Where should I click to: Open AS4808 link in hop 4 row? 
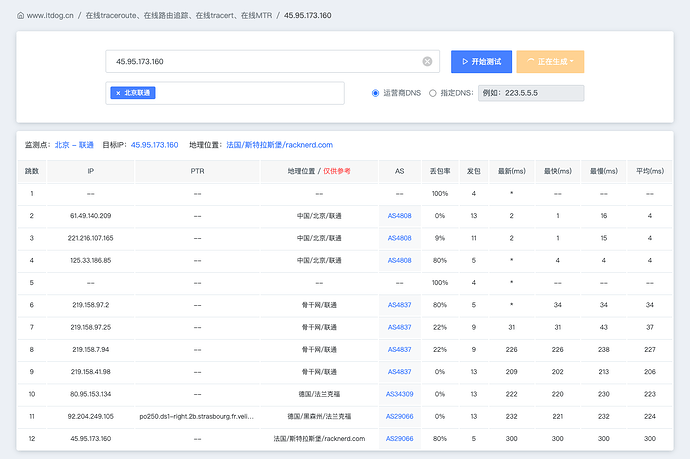click(x=400, y=261)
